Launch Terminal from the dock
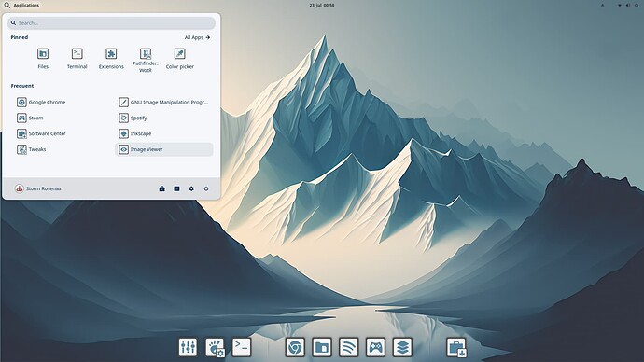This screenshot has width=644, height=362. [242, 347]
